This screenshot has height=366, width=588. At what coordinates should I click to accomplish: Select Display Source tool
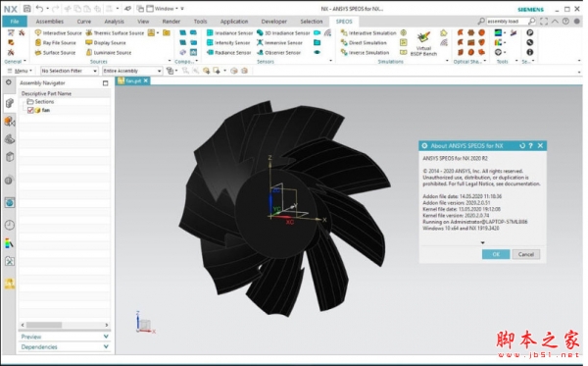(x=106, y=43)
